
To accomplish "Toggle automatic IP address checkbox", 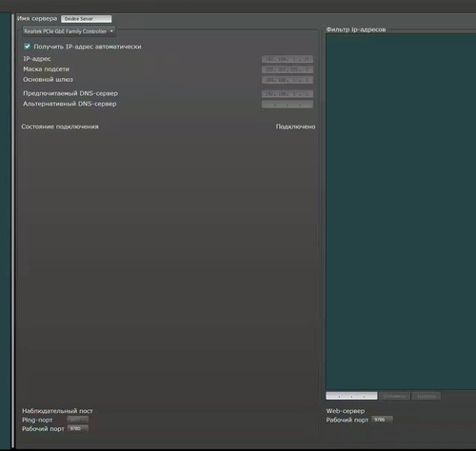I will coord(28,47).
